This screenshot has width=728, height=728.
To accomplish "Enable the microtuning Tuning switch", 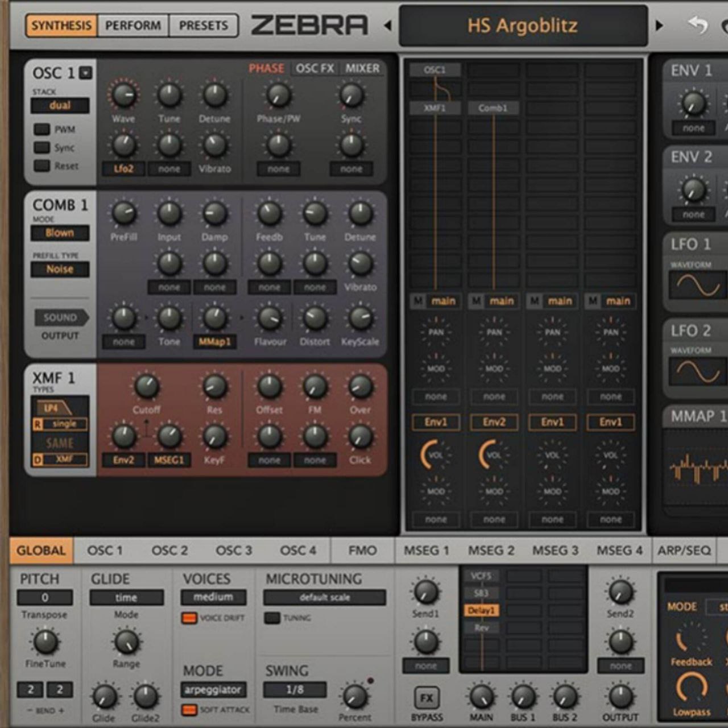I will tap(272, 618).
